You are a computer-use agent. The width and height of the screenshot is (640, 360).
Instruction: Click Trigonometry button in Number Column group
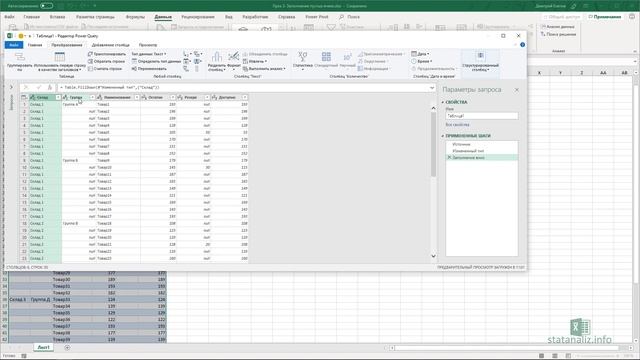tap(380, 54)
